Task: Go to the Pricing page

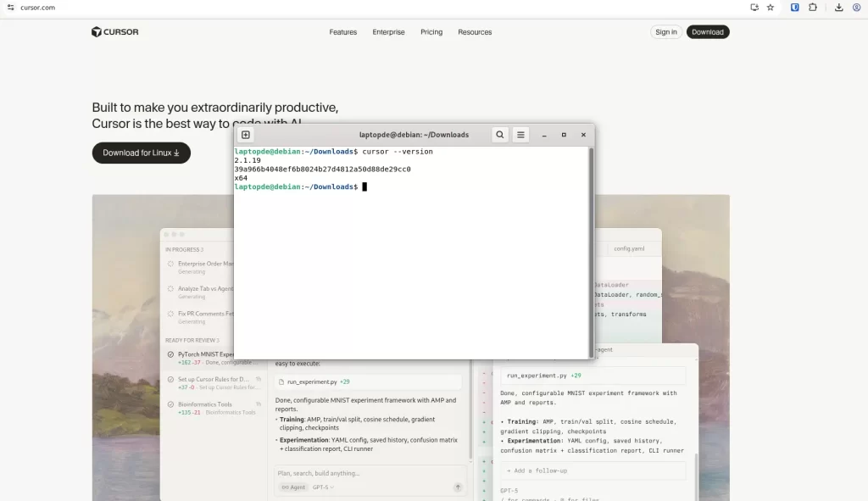Action: pyautogui.click(x=431, y=32)
